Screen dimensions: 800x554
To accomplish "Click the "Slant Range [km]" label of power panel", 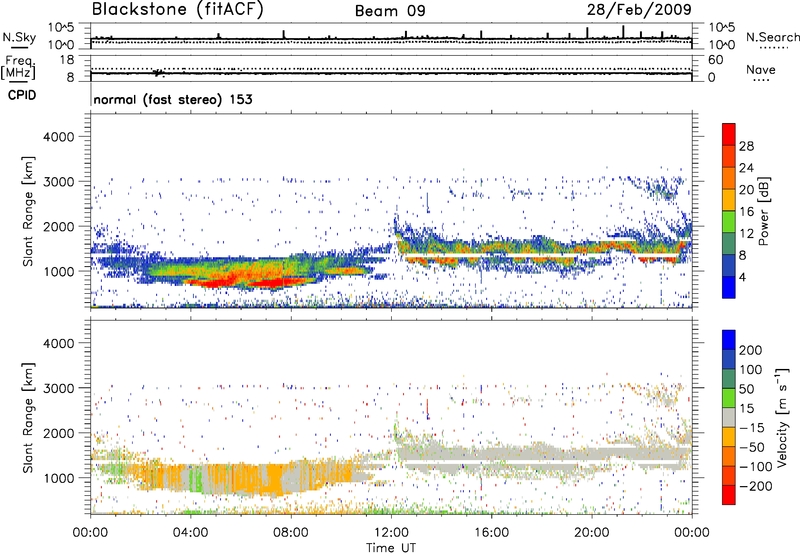I will point(28,211).
